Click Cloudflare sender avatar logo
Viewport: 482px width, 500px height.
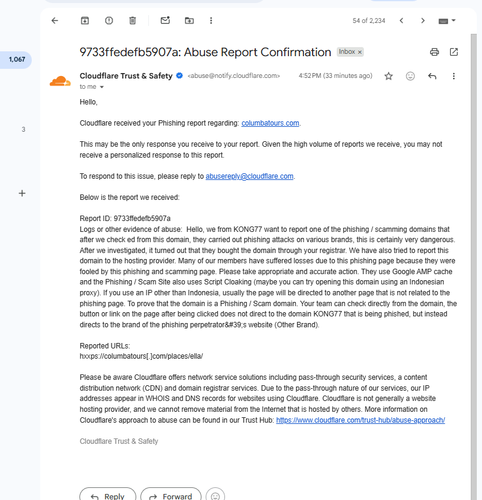60,81
